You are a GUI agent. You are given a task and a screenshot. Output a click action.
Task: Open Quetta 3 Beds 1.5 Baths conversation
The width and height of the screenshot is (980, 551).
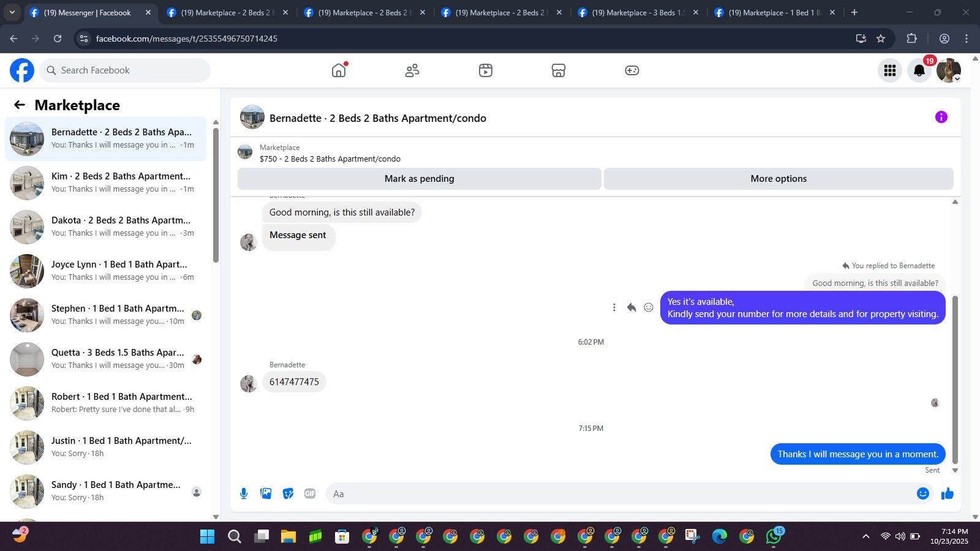(105, 359)
